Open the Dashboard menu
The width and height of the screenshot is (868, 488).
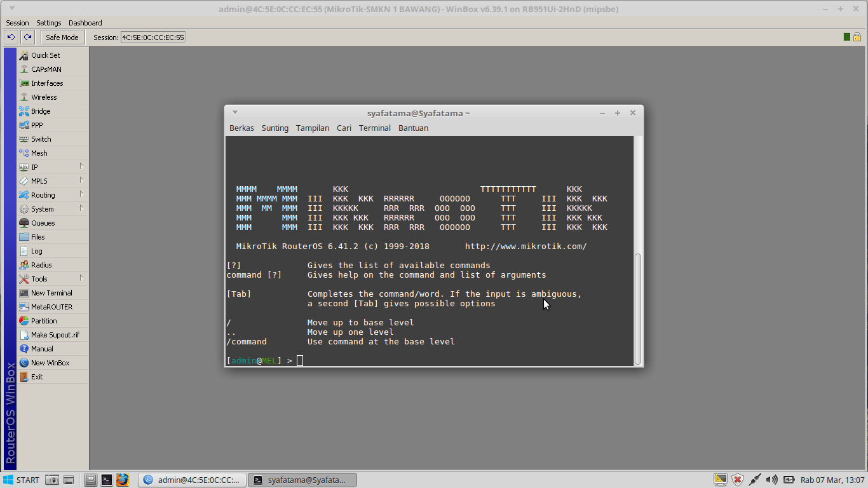[85, 23]
